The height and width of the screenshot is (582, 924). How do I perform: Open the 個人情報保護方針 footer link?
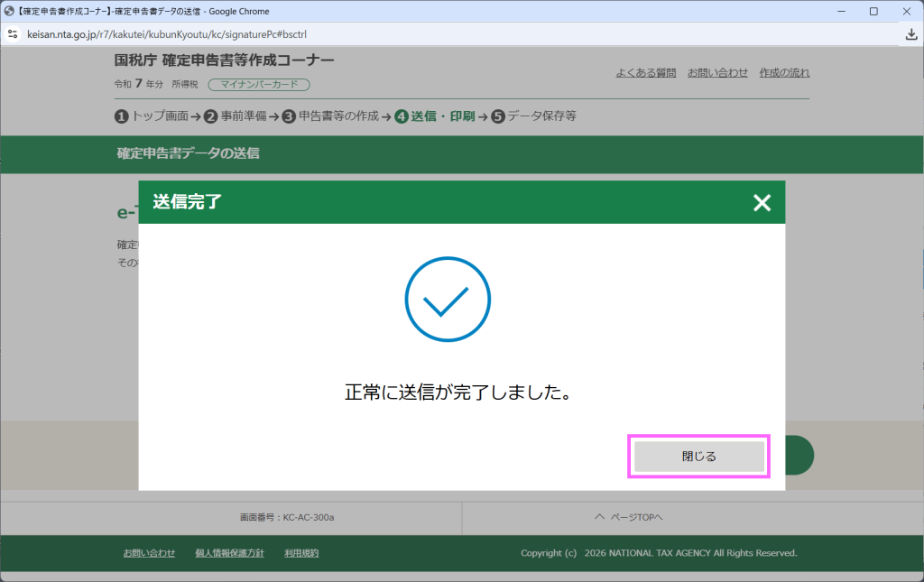tap(229, 553)
